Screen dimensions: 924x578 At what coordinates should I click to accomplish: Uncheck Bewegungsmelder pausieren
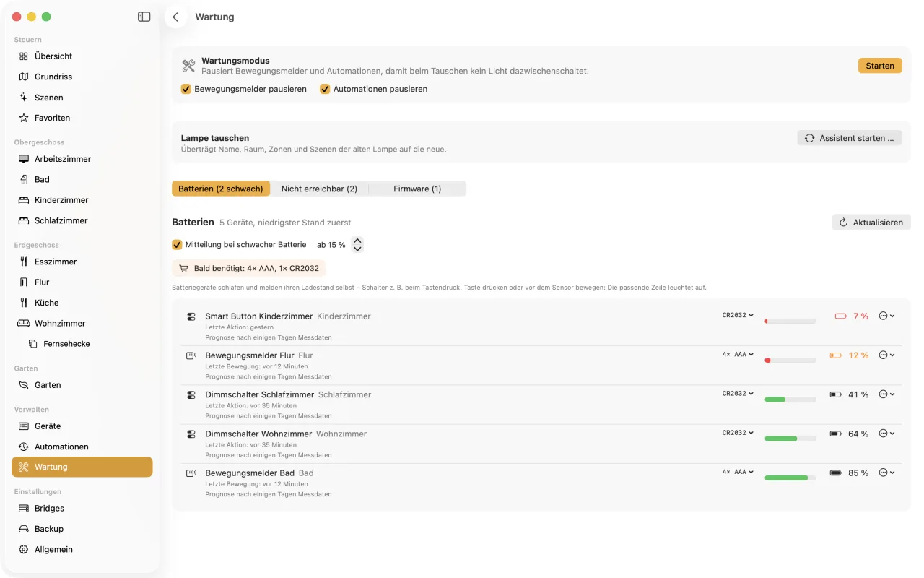pos(186,89)
